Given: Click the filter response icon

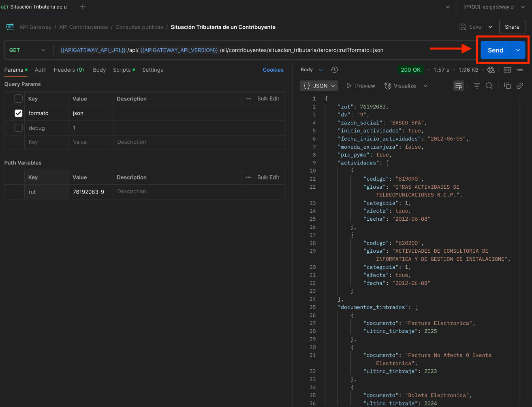Looking at the screenshot, I should pyautogui.click(x=477, y=86).
